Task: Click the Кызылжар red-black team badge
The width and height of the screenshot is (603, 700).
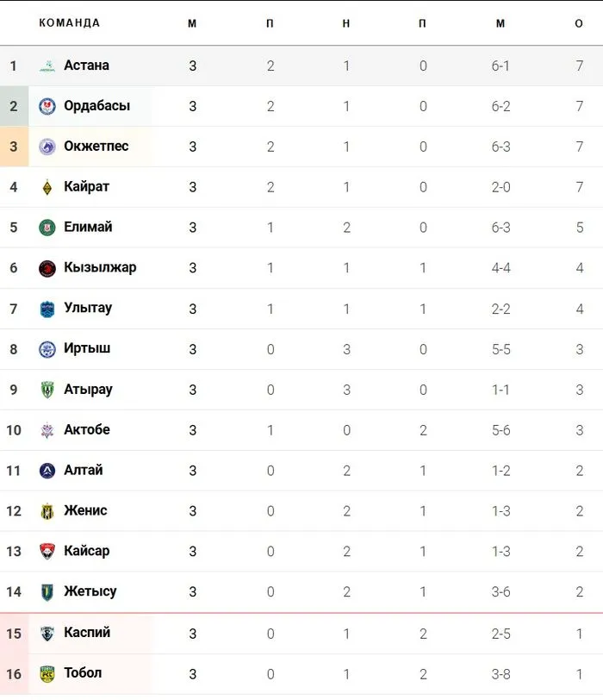Action: click(47, 269)
